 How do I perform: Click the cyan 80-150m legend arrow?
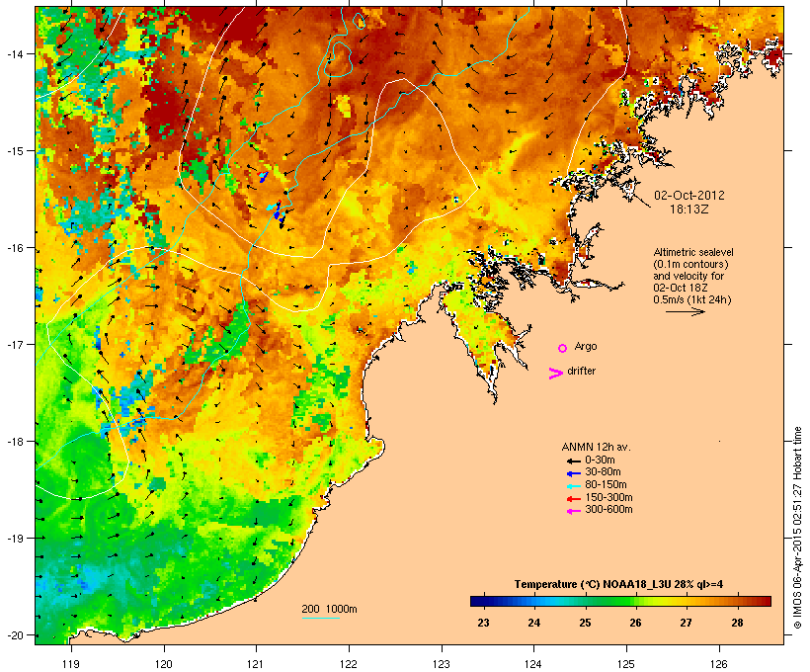[573, 486]
